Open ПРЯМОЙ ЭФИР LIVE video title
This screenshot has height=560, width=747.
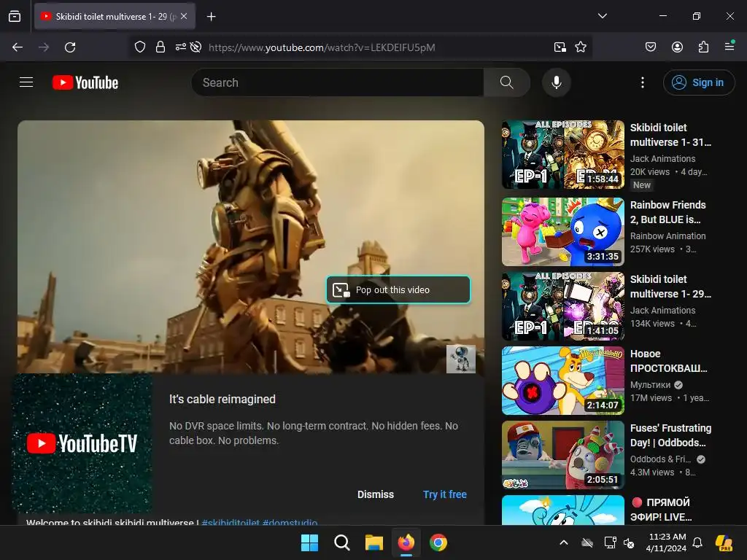pos(661,509)
